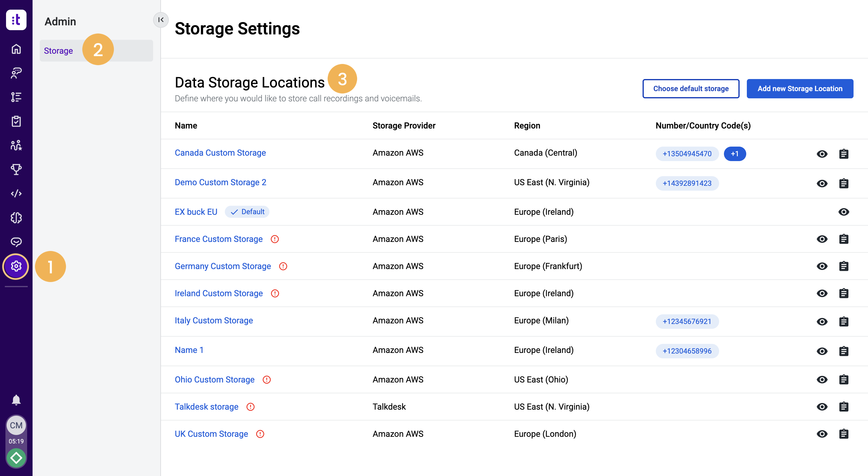The image size is (868, 476).
Task: Click clipboard icon for Ohio Custom Storage
Action: 844,380
